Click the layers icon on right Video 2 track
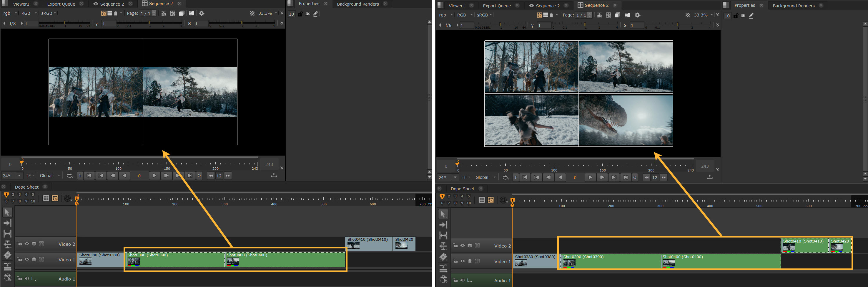868x287 pixels. pyautogui.click(x=470, y=245)
